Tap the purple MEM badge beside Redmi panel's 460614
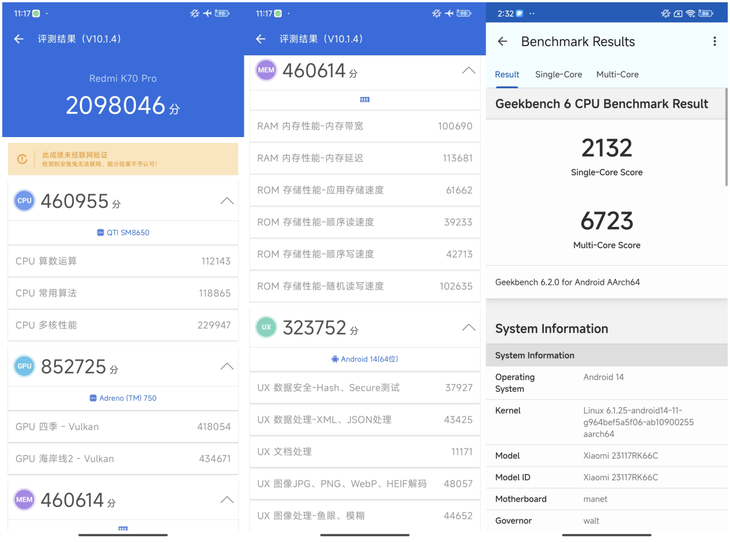The image size is (730, 542). point(24,500)
